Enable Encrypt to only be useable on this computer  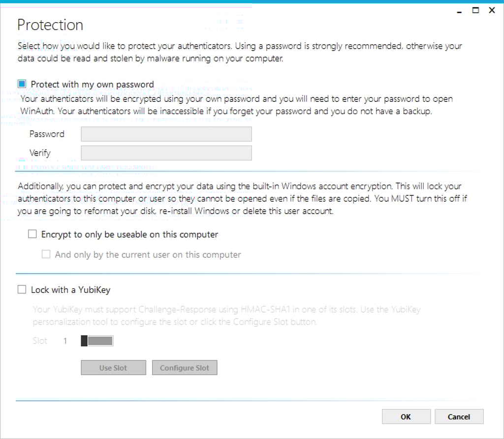point(32,234)
